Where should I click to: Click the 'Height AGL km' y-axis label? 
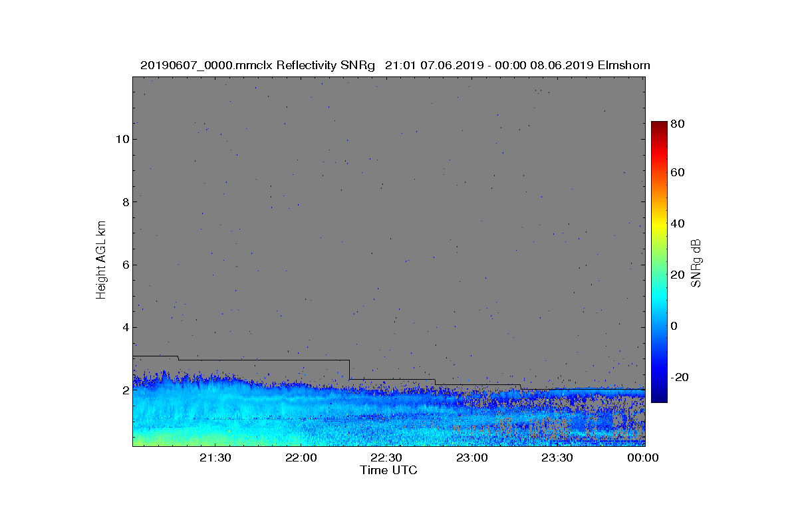(101, 260)
